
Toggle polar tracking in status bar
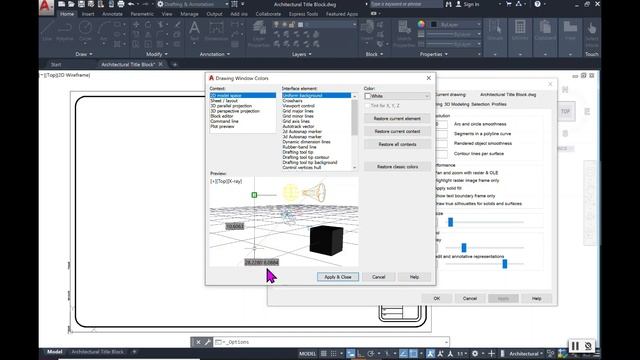370,353
